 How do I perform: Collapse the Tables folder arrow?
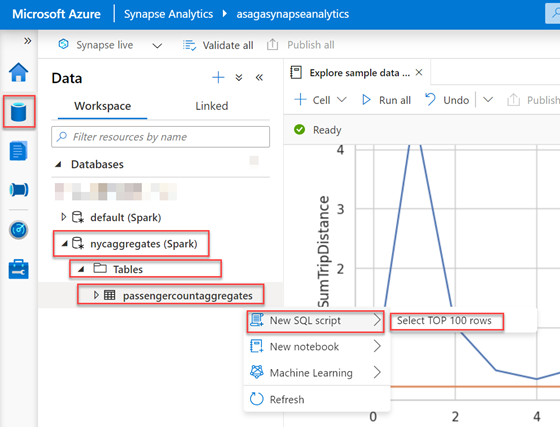tap(81, 269)
